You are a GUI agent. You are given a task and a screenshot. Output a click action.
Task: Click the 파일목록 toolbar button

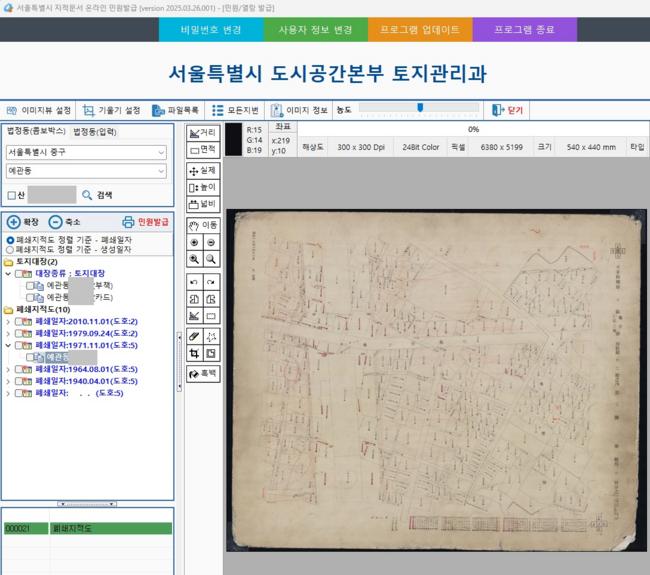tap(176, 109)
